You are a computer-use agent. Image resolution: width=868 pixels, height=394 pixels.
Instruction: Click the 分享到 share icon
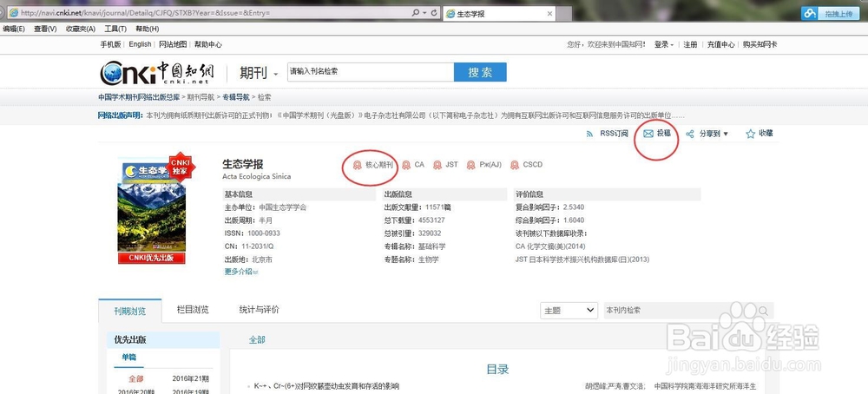tap(690, 134)
